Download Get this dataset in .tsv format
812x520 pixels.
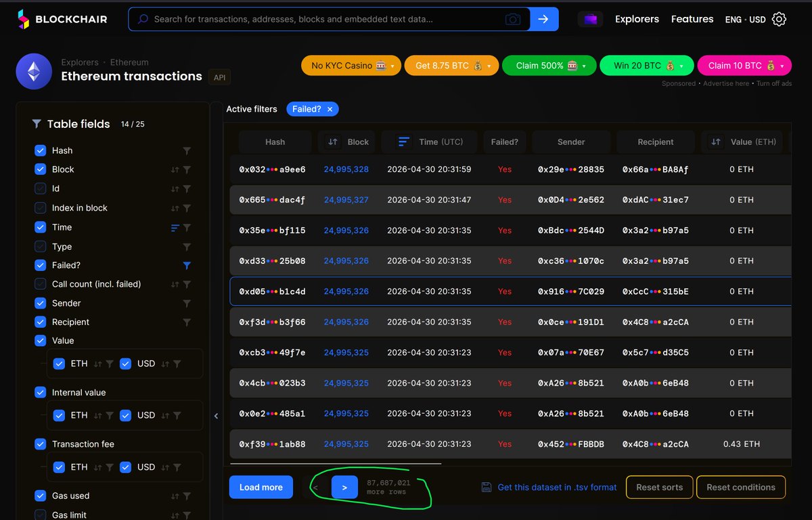[549, 487]
